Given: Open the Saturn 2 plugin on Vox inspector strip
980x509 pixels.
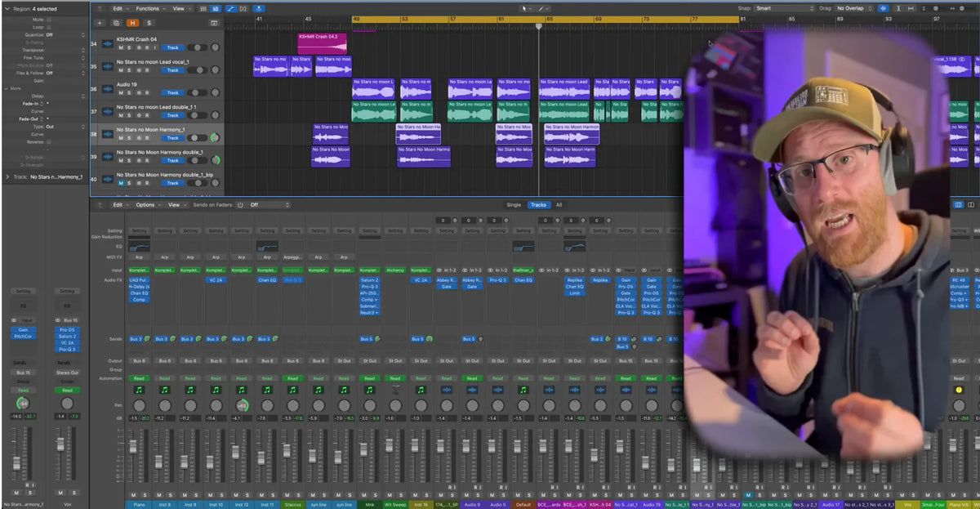Looking at the screenshot, I should coord(67,336).
